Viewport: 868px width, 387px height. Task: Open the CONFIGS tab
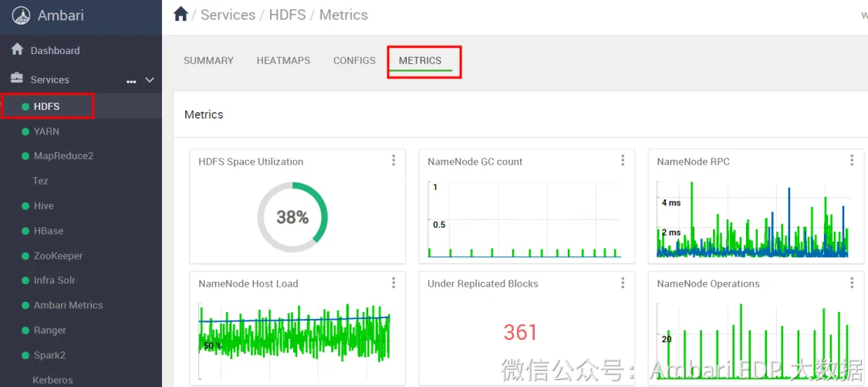pyautogui.click(x=354, y=60)
